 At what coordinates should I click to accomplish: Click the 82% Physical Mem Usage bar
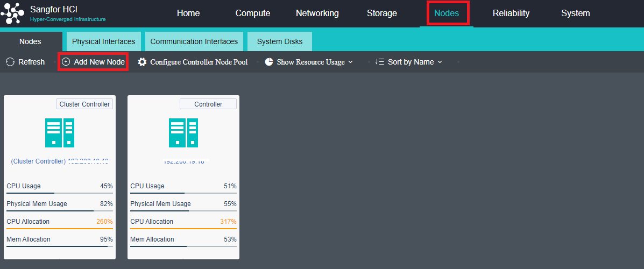coord(60,210)
